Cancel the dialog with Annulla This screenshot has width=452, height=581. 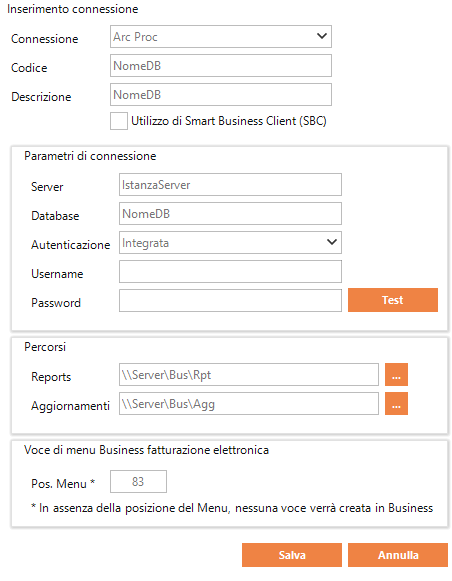tap(398, 555)
